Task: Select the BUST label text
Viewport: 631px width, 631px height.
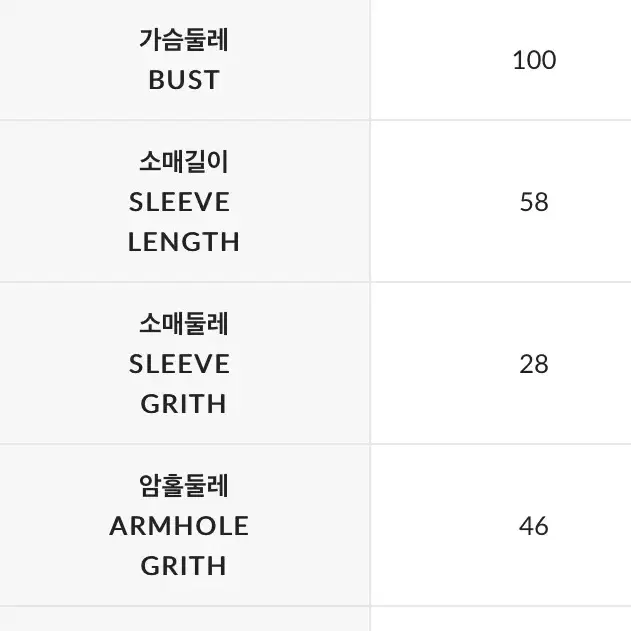Action: click(184, 80)
